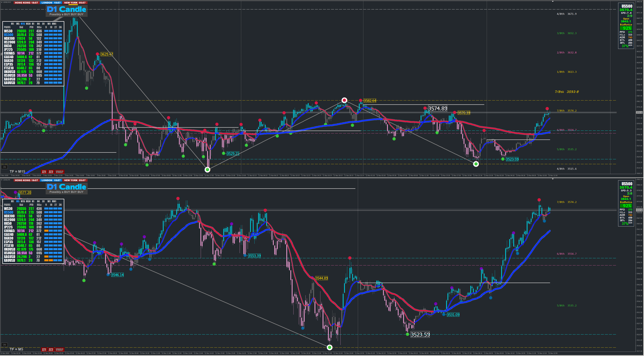Click the white-ringed green low marker in M5 chart
This screenshot has width=644, height=356.
(x=329, y=347)
